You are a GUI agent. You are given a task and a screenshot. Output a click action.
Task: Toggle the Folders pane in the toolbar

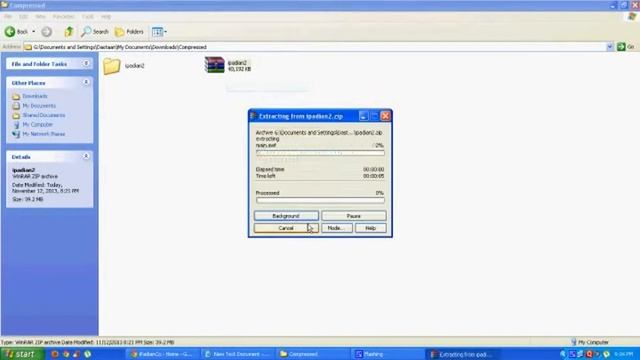(129, 31)
